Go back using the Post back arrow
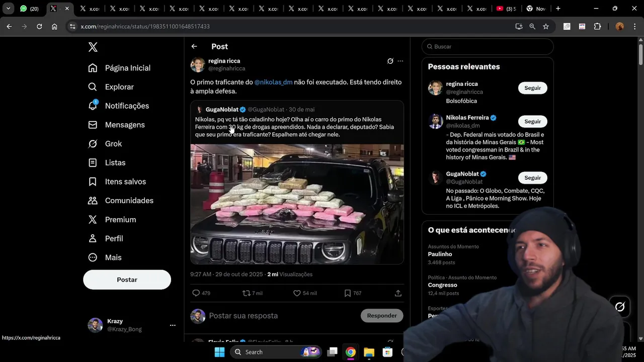Screen dimensions: 644x362 pyautogui.click(x=194, y=46)
